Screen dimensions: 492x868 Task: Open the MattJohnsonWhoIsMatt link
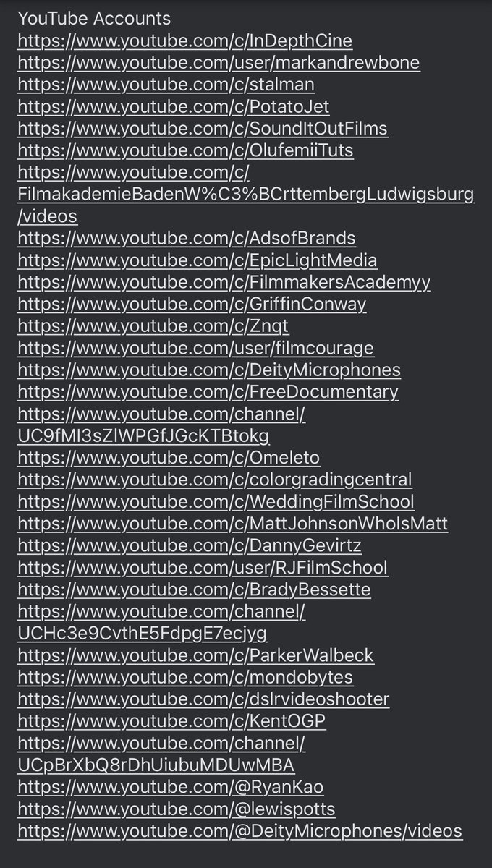pyautogui.click(x=232, y=523)
